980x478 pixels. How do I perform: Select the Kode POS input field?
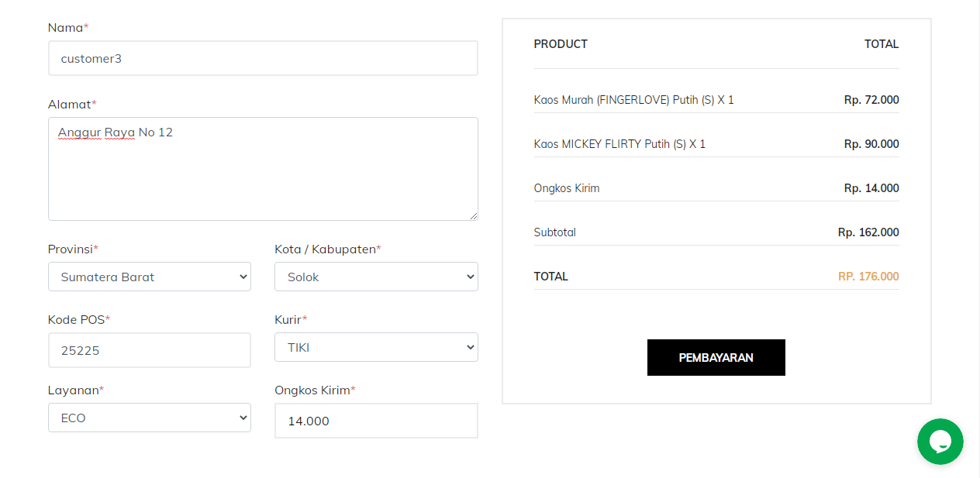coord(150,350)
